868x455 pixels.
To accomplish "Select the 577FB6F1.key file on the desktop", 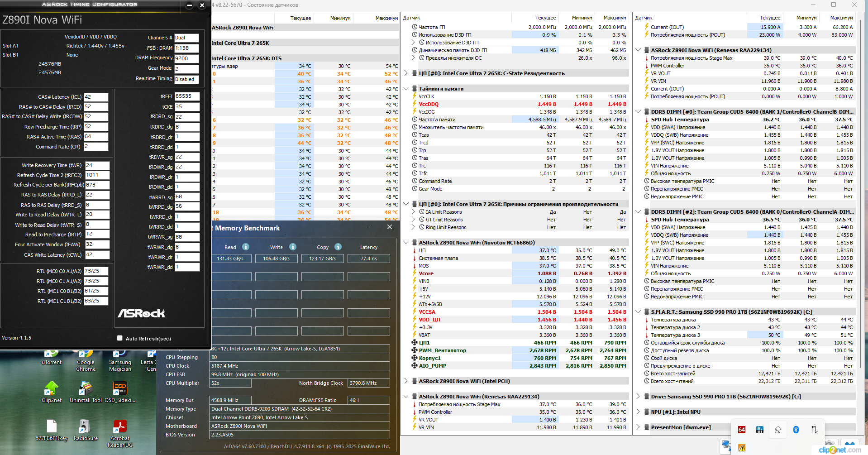I will pyautogui.click(x=52, y=430).
